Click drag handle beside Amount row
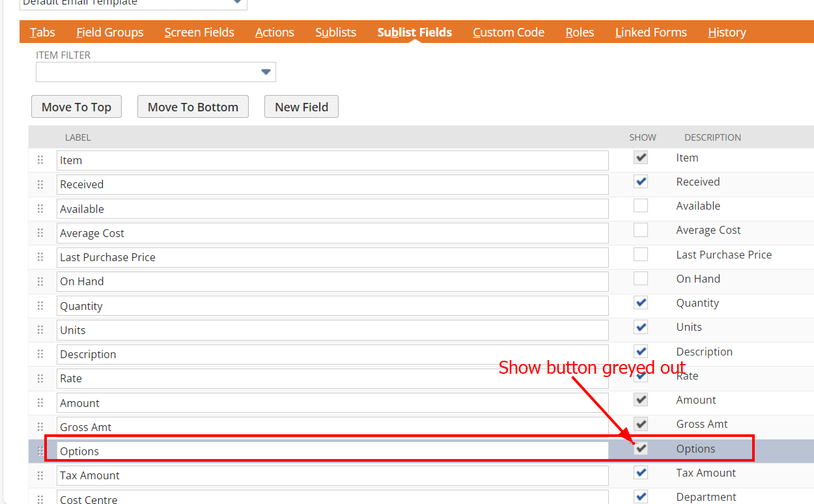This screenshot has width=814, height=504. pyautogui.click(x=40, y=403)
